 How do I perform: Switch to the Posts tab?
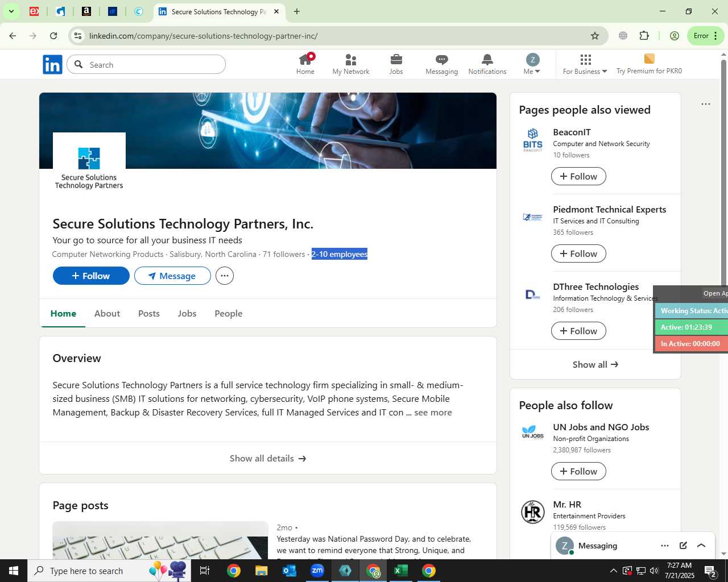[149, 314]
